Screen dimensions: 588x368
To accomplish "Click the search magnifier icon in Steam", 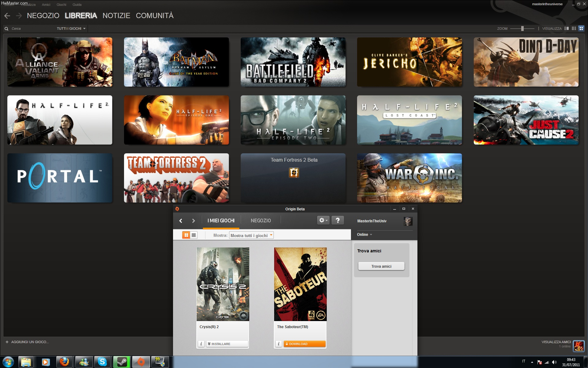I will click(6, 29).
